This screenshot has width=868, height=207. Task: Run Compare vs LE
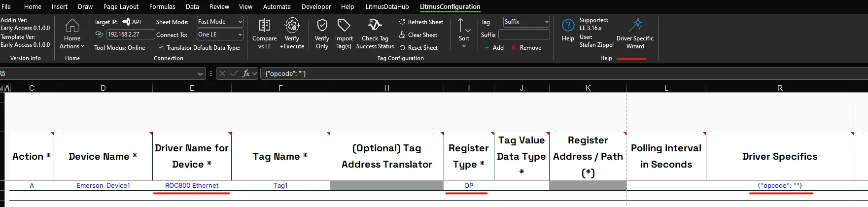pyautogui.click(x=265, y=34)
